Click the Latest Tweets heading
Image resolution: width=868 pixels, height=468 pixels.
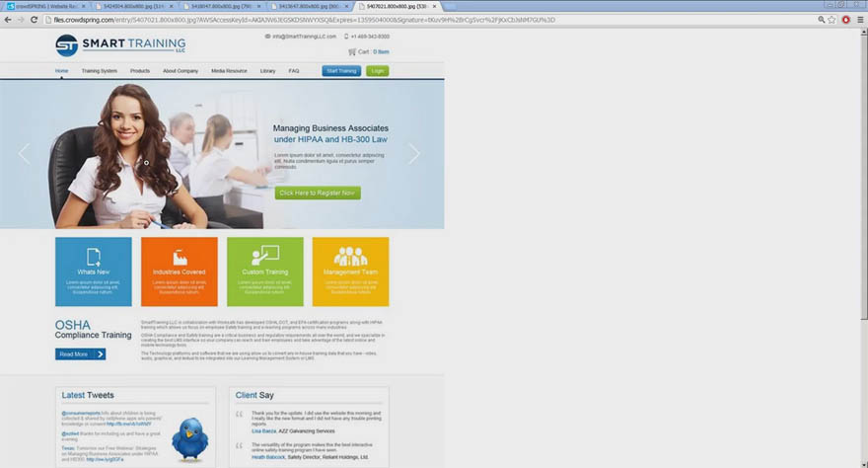[x=88, y=395]
